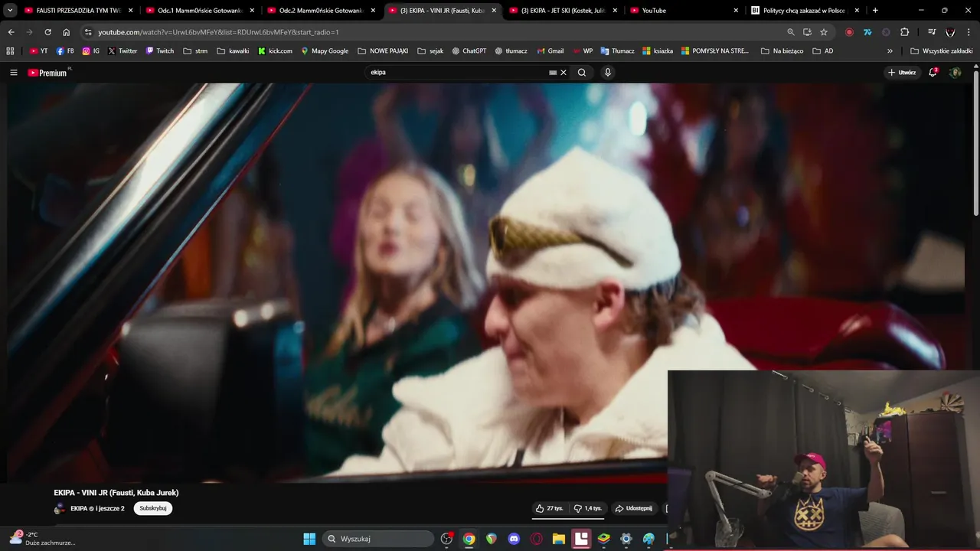
Task: Open the Na bieżąco bookmark folder
Action: 782,51
